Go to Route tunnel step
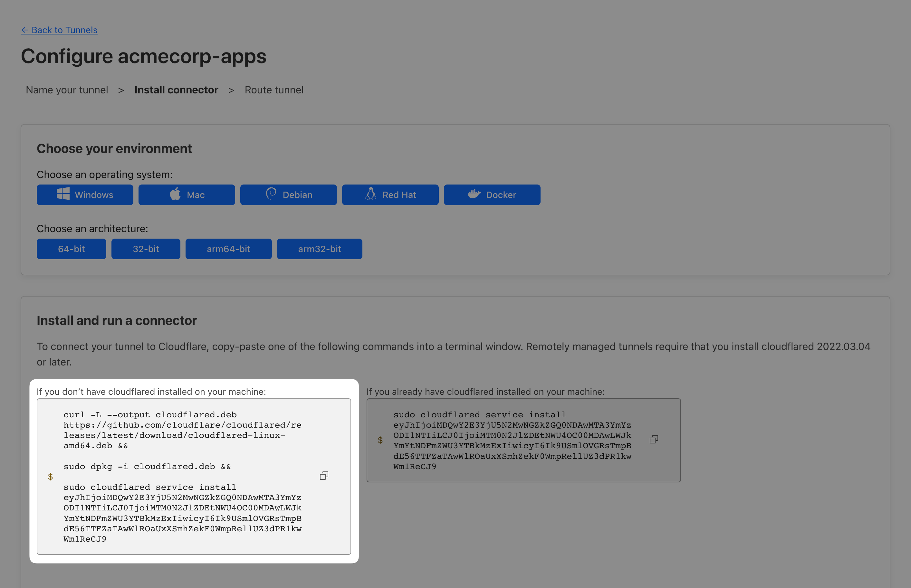The width and height of the screenshot is (911, 588). (x=274, y=90)
